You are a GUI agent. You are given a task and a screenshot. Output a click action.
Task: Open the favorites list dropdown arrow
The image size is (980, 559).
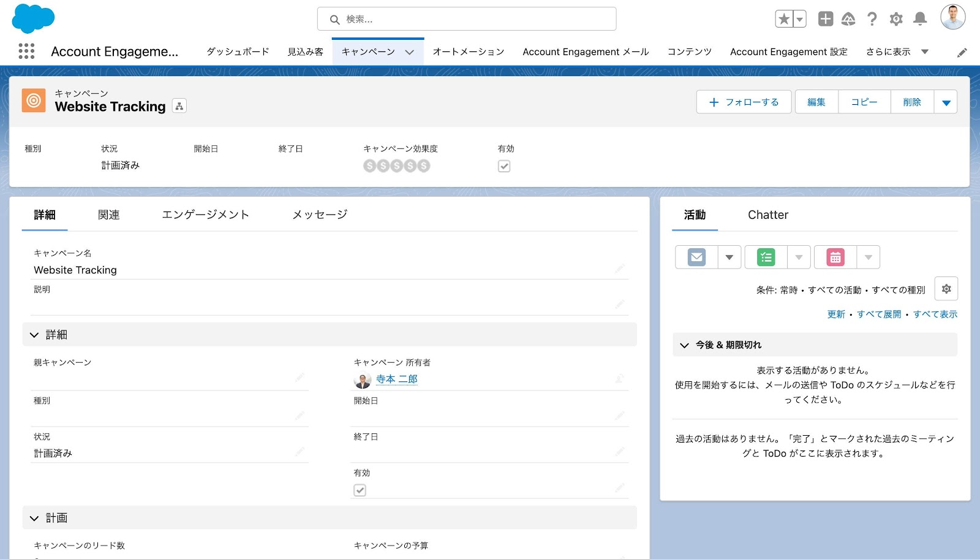point(799,19)
